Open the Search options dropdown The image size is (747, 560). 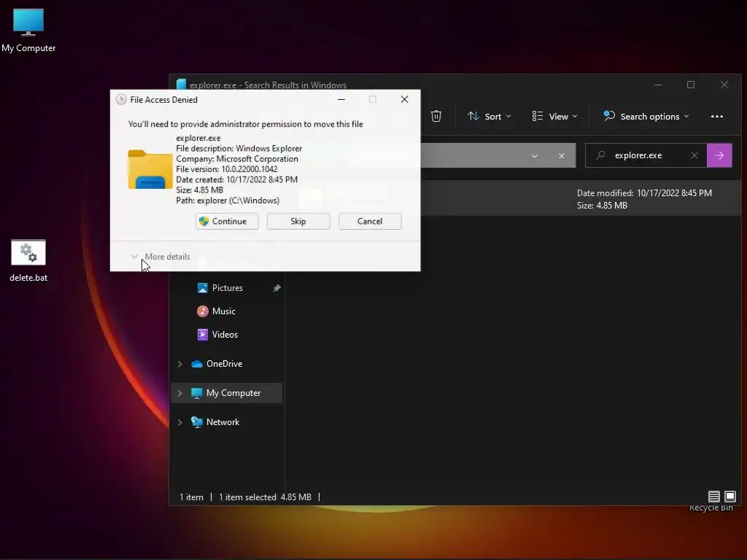646,116
